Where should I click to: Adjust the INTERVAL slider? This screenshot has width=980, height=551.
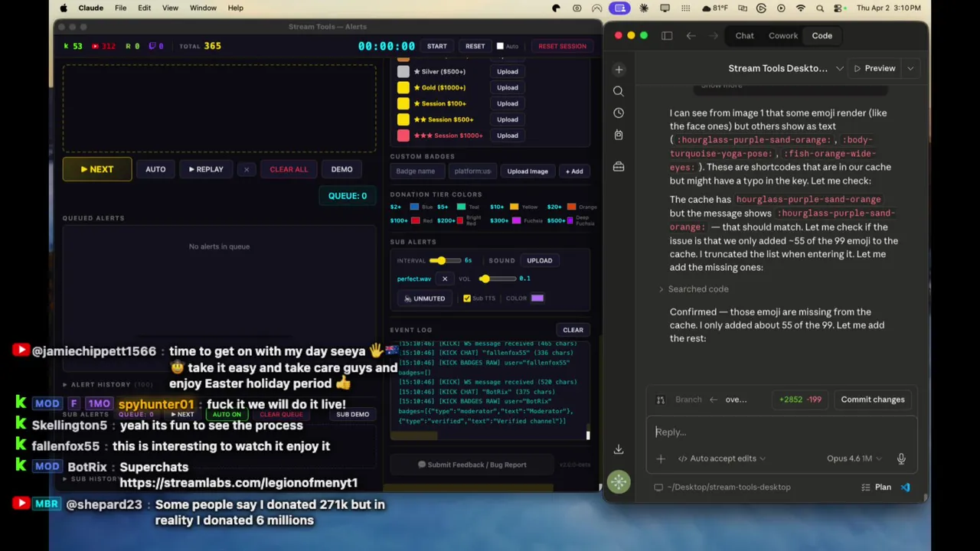coord(444,261)
